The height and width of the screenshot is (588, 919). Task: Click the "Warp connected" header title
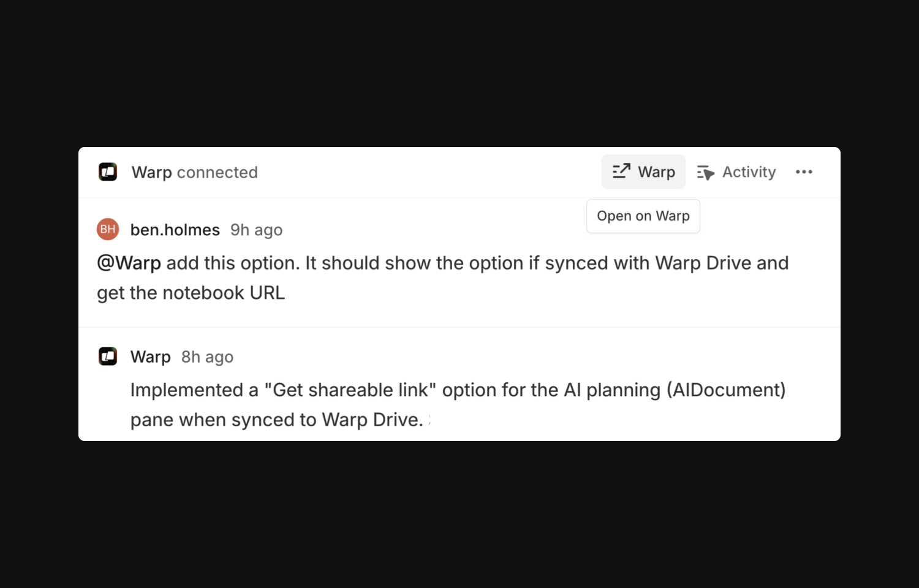tap(194, 172)
